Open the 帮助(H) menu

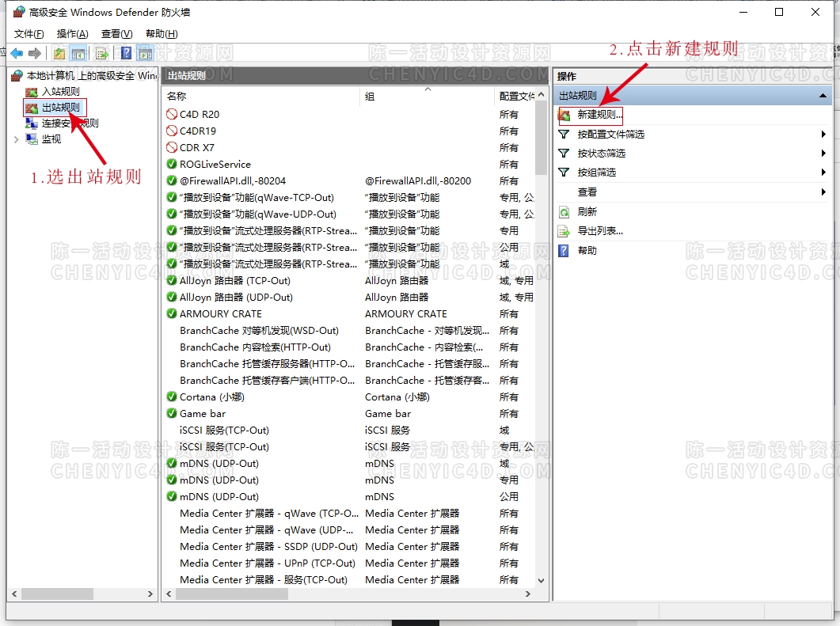(x=162, y=34)
